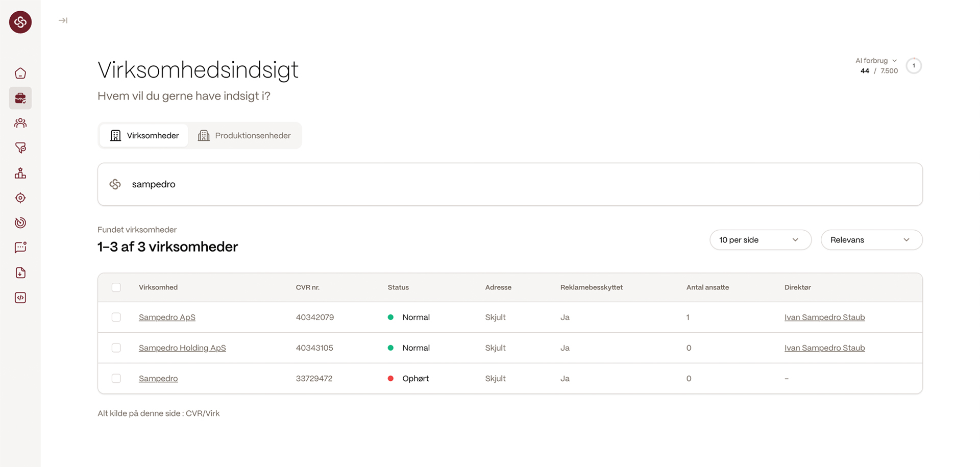Open the people group sidebar icon
The width and height of the screenshot is (980, 467).
click(20, 123)
